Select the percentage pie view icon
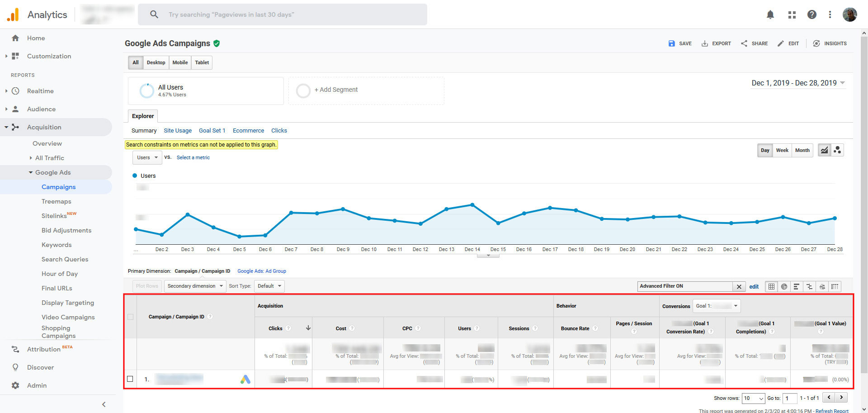Screen dimensions: 868x413 pos(784,286)
